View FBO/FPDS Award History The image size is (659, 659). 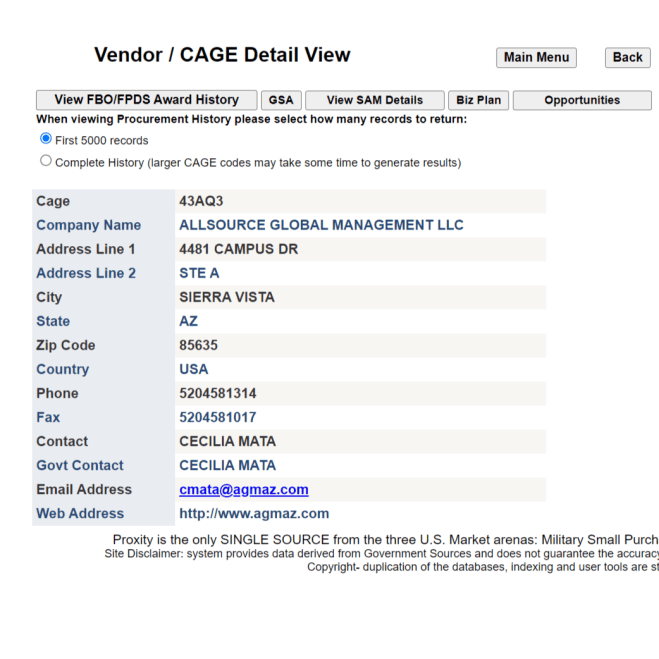click(x=147, y=100)
